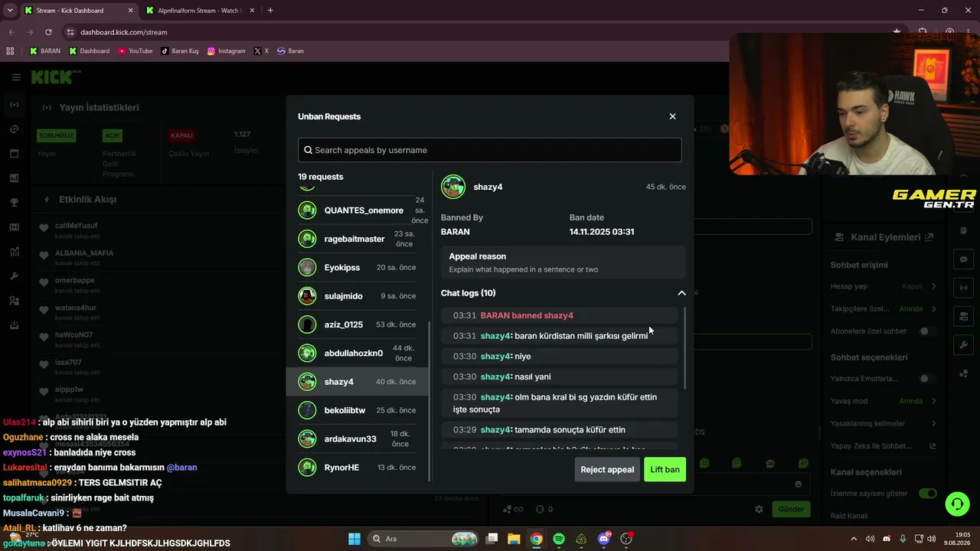Collapse the Chat logs section chevron
This screenshot has height=551, width=980.
pyautogui.click(x=681, y=293)
